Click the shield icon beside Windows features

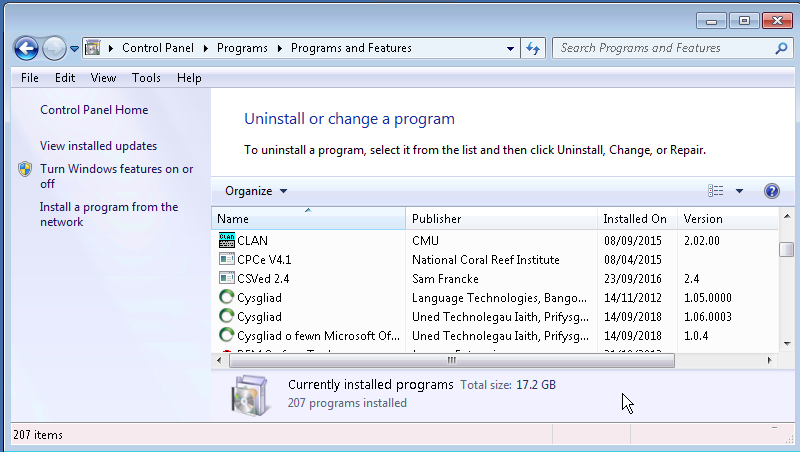(25, 169)
